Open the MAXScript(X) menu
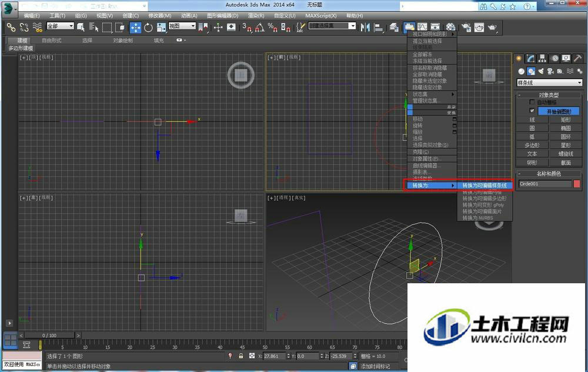This screenshot has height=372, width=588. pyautogui.click(x=320, y=16)
